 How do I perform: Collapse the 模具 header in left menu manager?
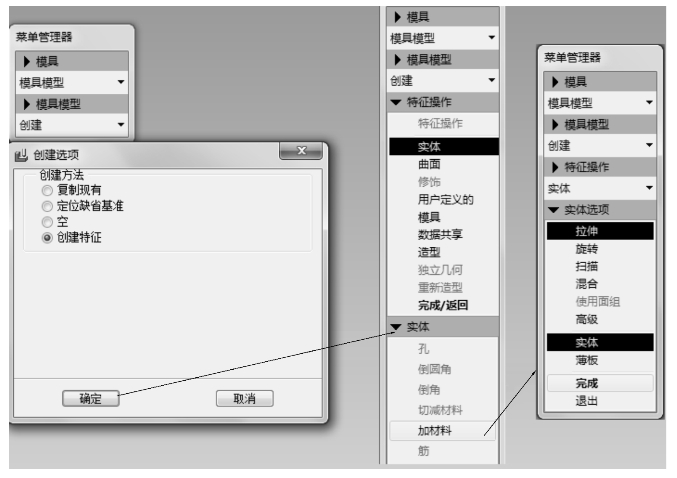[x=72, y=61]
